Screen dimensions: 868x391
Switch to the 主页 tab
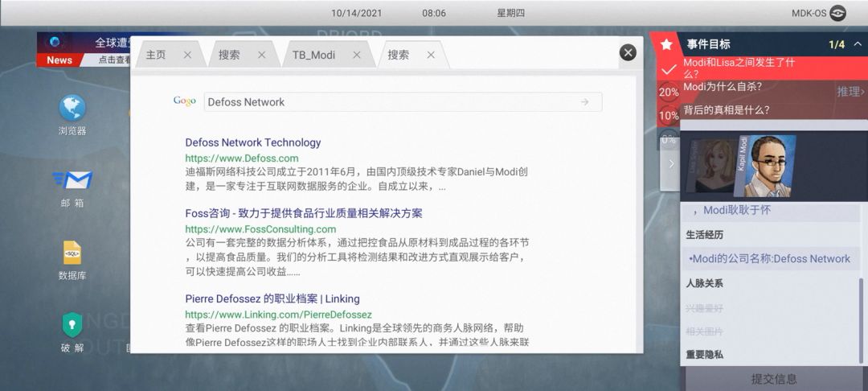(x=157, y=55)
